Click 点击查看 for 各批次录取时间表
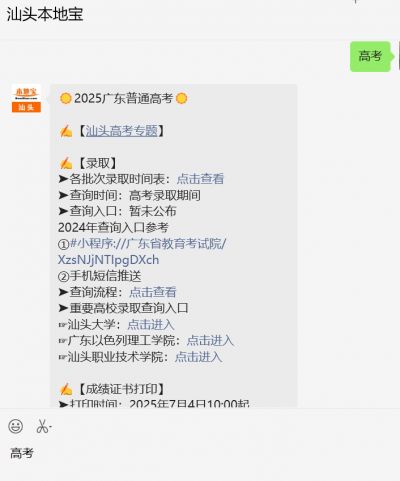Viewport: 400px width, 481px height. pos(200,179)
